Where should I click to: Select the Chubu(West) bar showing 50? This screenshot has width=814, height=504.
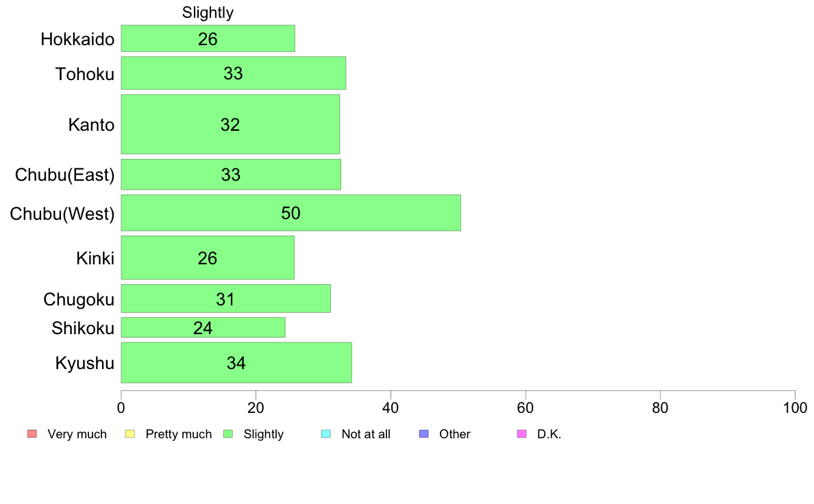pyautogui.click(x=291, y=213)
